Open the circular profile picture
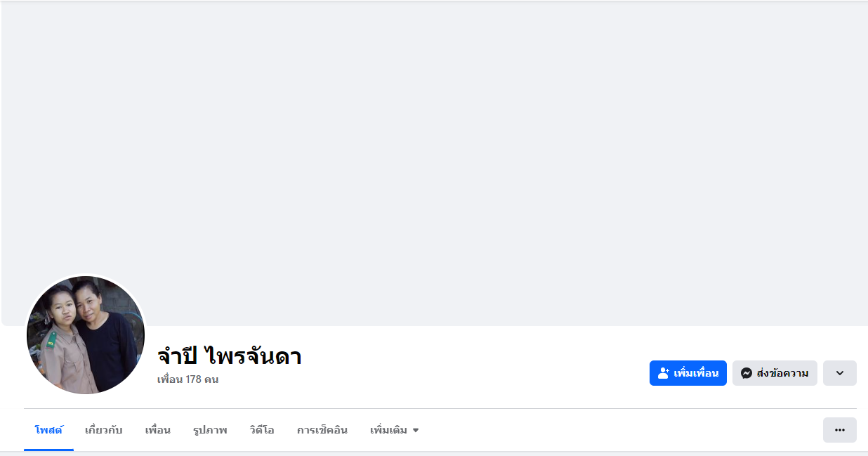 pos(86,335)
